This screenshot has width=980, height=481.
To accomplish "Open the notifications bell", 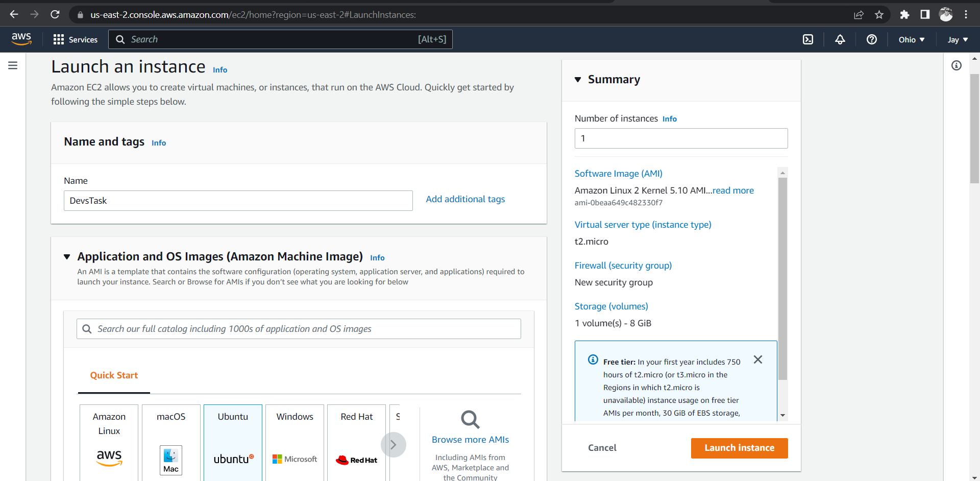I will pos(840,39).
